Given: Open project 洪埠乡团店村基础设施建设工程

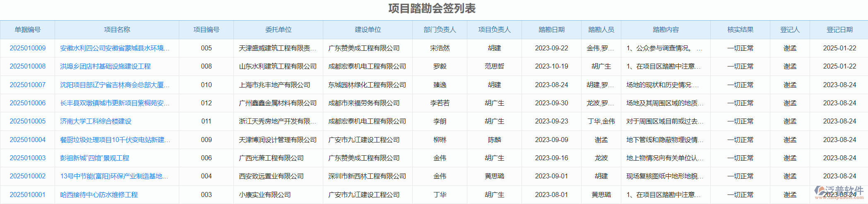Looking at the screenshot, I should [106, 66].
